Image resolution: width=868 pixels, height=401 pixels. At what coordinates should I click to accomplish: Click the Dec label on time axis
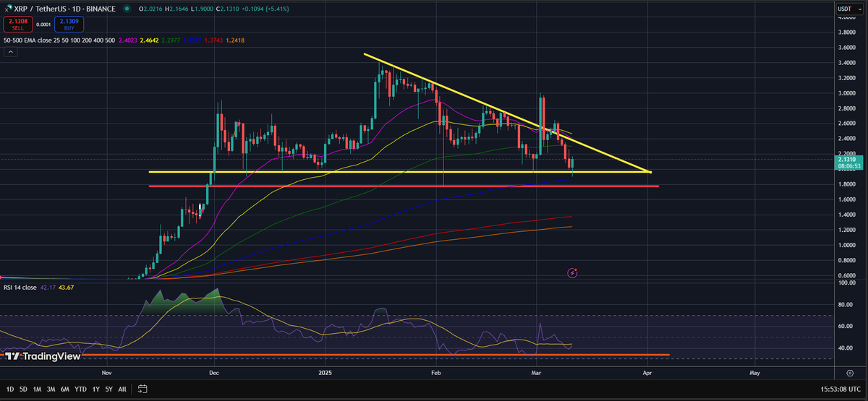214,373
